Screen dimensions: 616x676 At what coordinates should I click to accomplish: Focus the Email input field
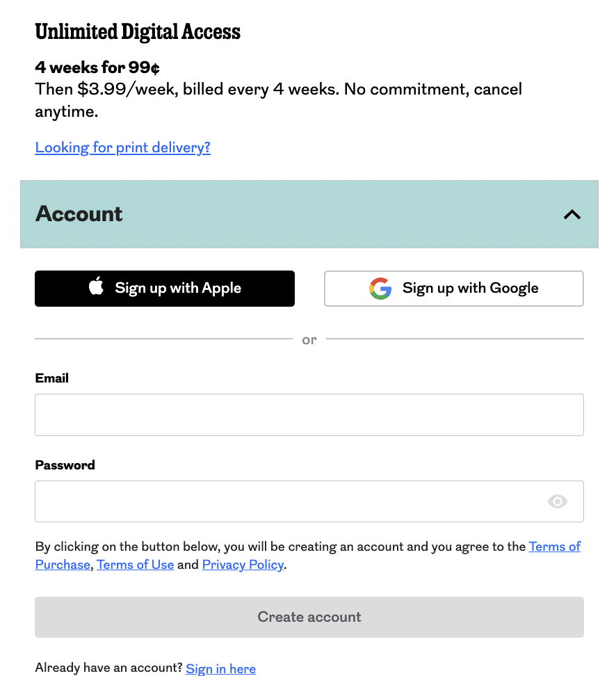click(x=309, y=415)
